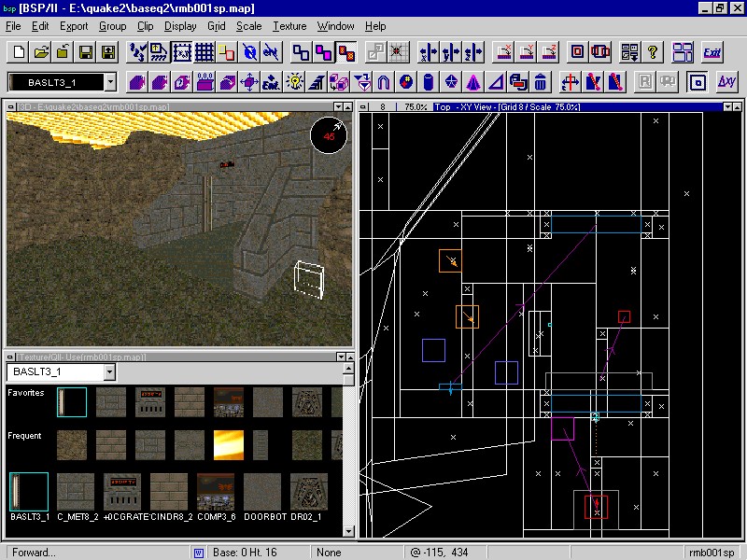747x560 pixels.
Task: Open the Texture menu
Action: [289, 26]
